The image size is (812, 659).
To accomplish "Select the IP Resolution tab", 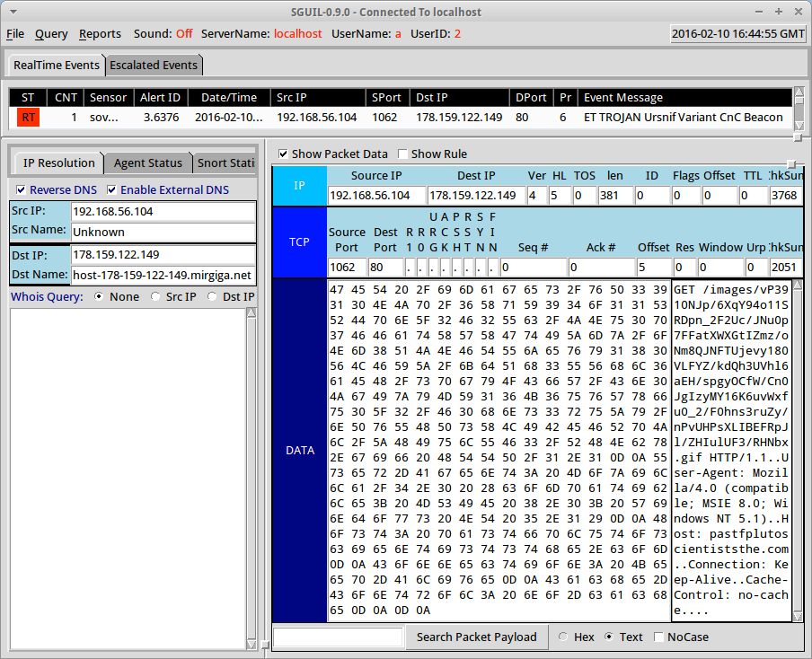I will pos(58,163).
